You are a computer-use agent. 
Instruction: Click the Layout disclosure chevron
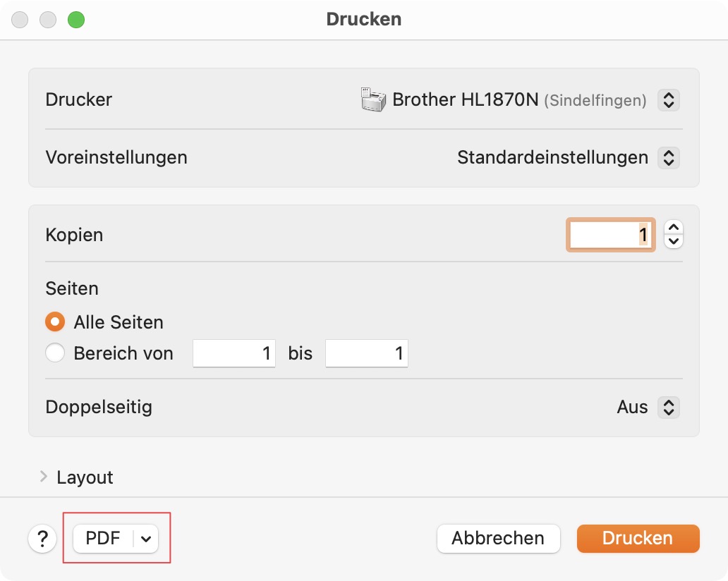(x=44, y=477)
